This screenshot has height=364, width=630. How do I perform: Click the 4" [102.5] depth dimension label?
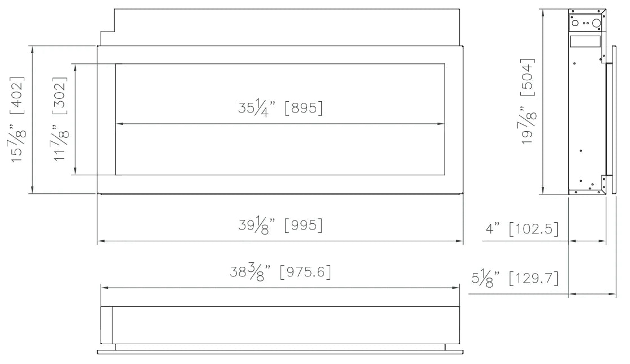tap(522, 229)
